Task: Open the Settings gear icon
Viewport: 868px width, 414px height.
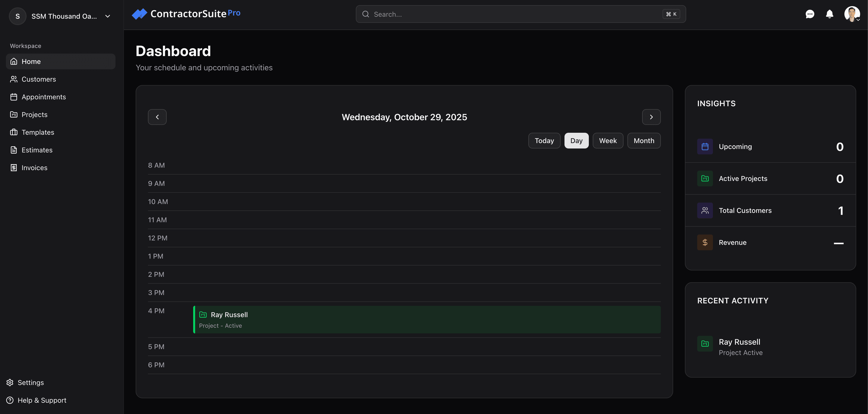Action: click(10, 382)
